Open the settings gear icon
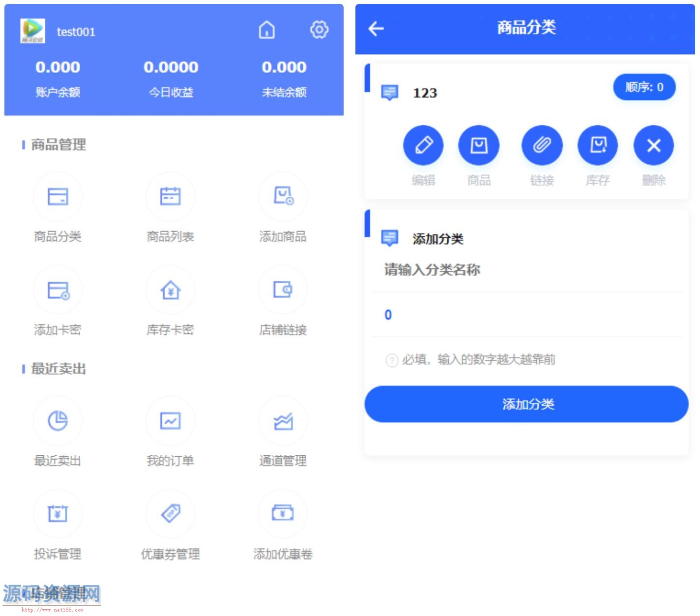This screenshot has width=700, height=616. tap(319, 30)
